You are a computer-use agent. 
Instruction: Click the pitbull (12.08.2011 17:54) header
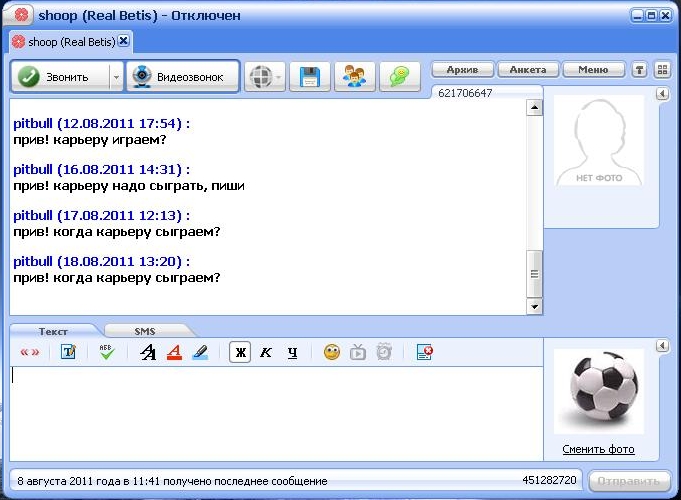[x=102, y=123]
